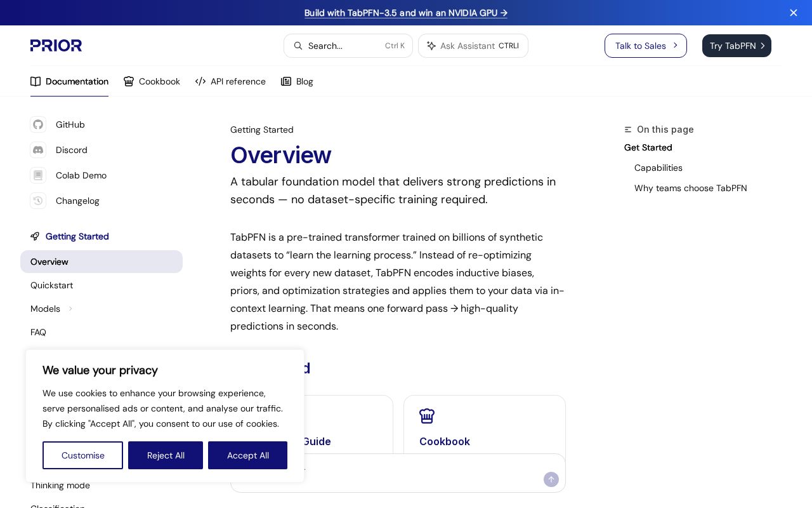
Task: Dismiss the top announcement banner
Action: pyautogui.click(x=794, y=13)
